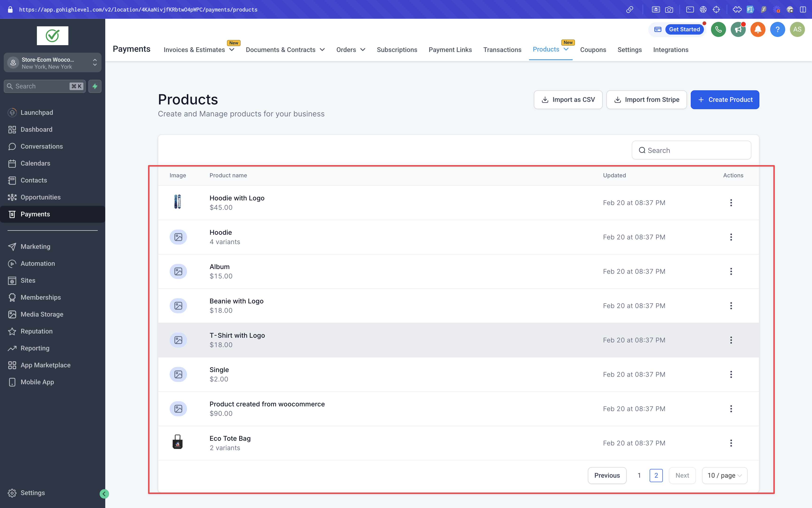Click the sidebar Search box
The image size is (812, 508).
(x=45, y=86)
